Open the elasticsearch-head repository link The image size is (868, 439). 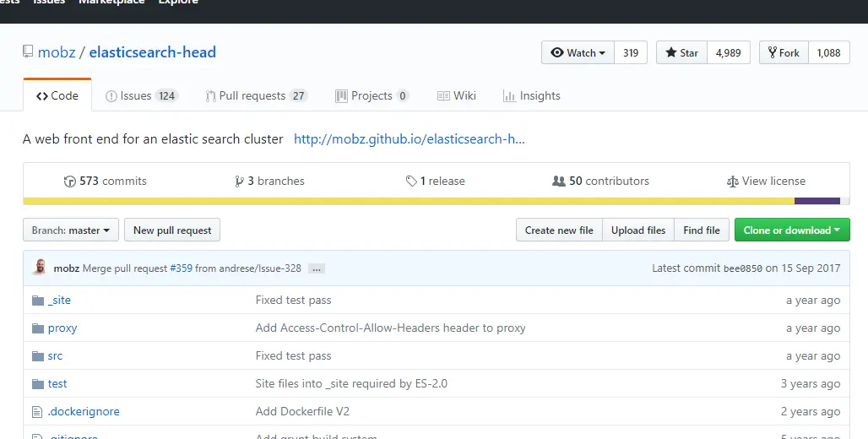tap(153, 52)
